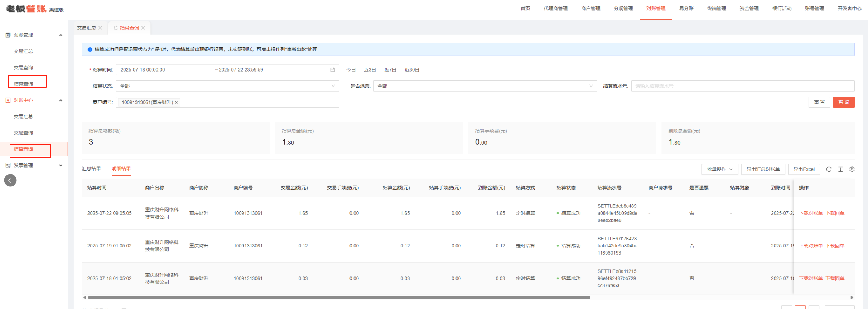The width and height of the screenshot is (868, 309).
Task: Click the refresh icon above the table
Action: (829, 169)
